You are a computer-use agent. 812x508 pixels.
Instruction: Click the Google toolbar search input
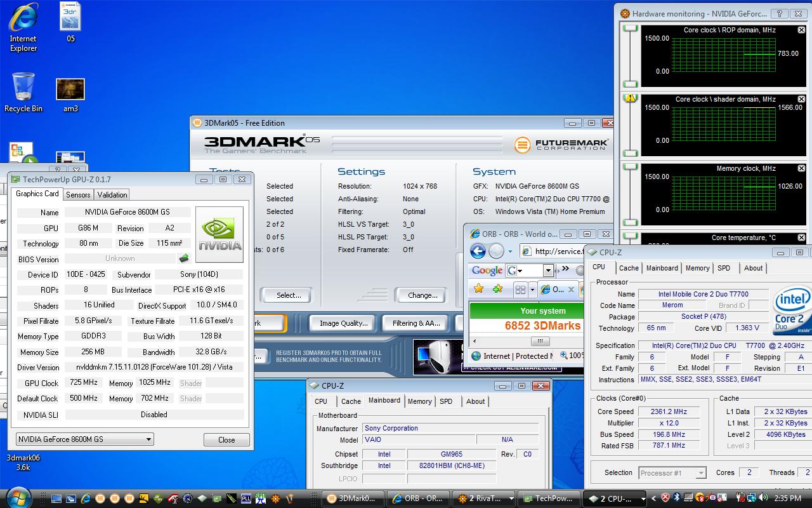tap(525, 271)
